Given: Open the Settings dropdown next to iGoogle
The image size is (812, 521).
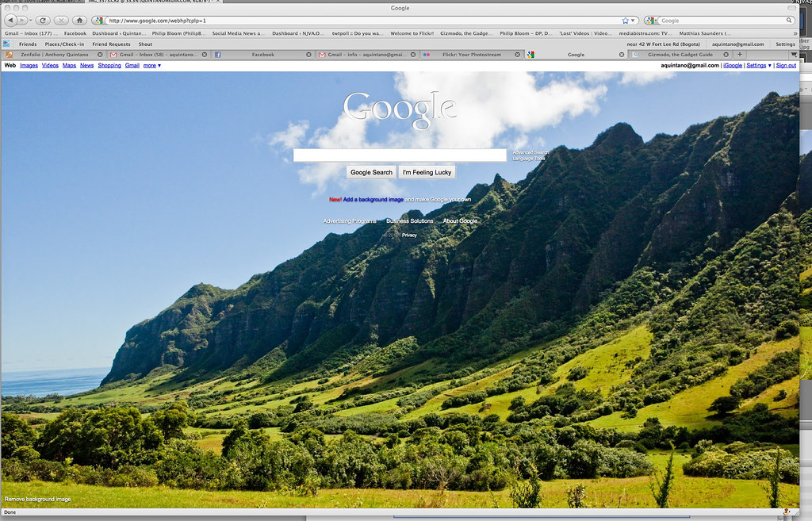Looking at the screenshot, I should (x=759, y=65).
